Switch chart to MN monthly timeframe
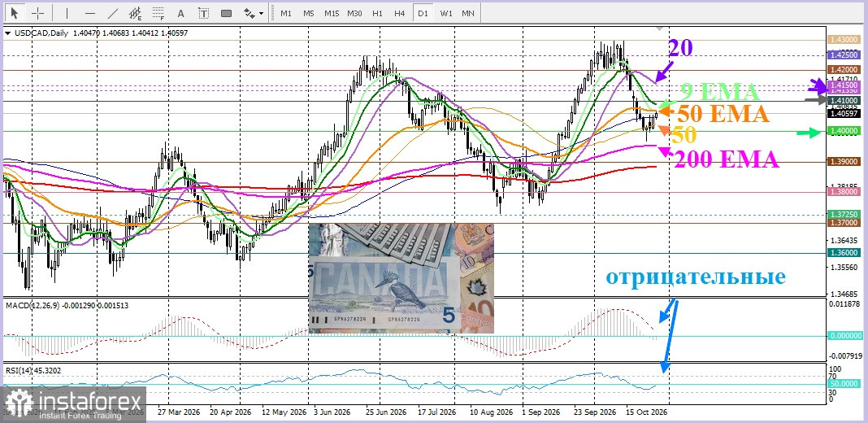 [x=468, y=13]
